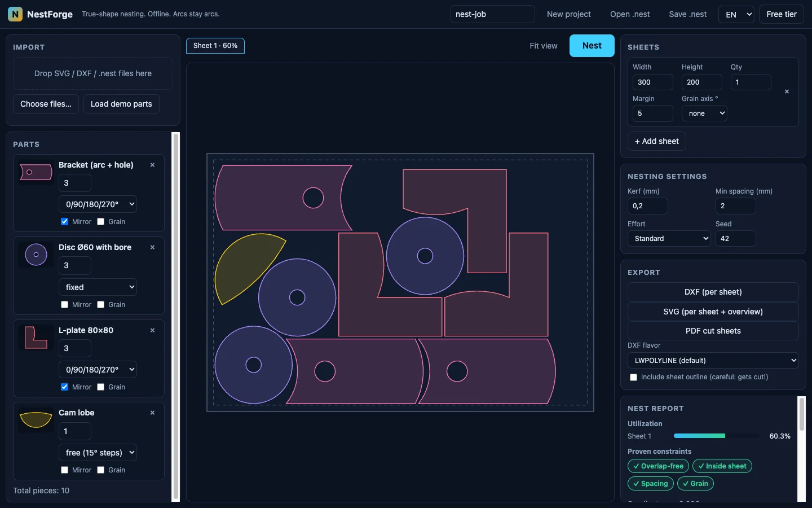Run nesting with the Nest button

pyautogui.click(x=592, y=46)
